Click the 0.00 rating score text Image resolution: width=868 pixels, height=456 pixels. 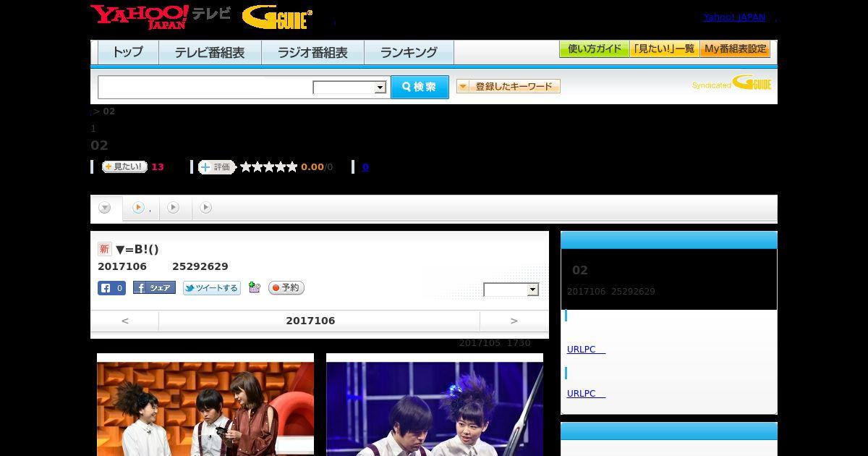[312, 167]
